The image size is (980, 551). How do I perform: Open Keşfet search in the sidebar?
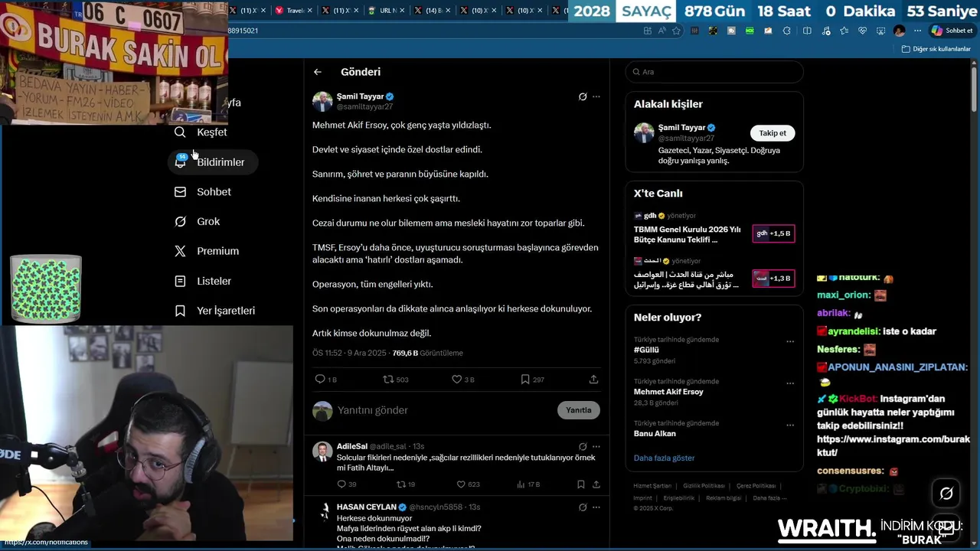201,132
